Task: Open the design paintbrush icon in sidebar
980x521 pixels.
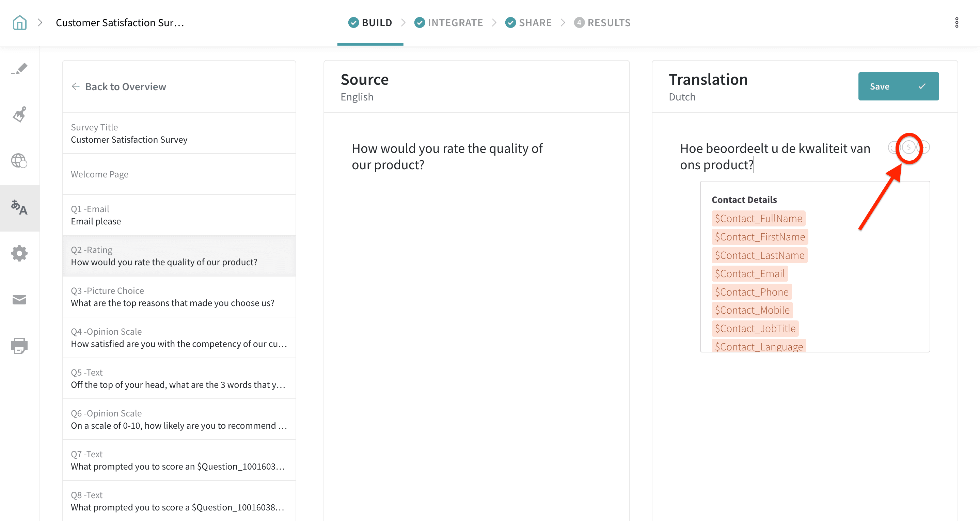Action: tap(19, 114)
